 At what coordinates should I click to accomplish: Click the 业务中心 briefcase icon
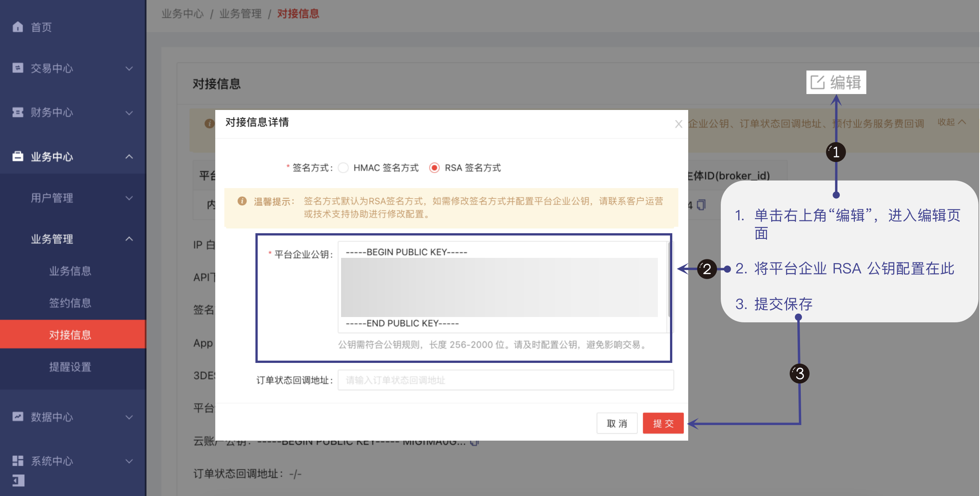coord(17,156)
